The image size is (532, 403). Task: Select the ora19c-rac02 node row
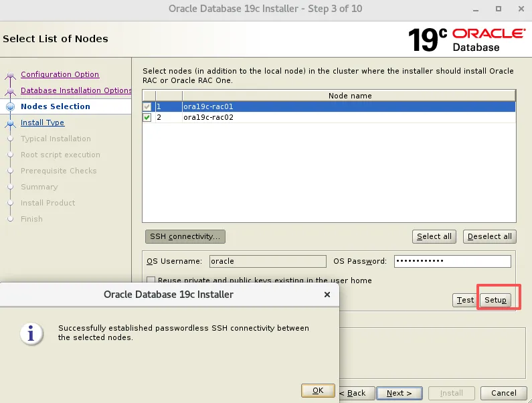pos(329,117)
